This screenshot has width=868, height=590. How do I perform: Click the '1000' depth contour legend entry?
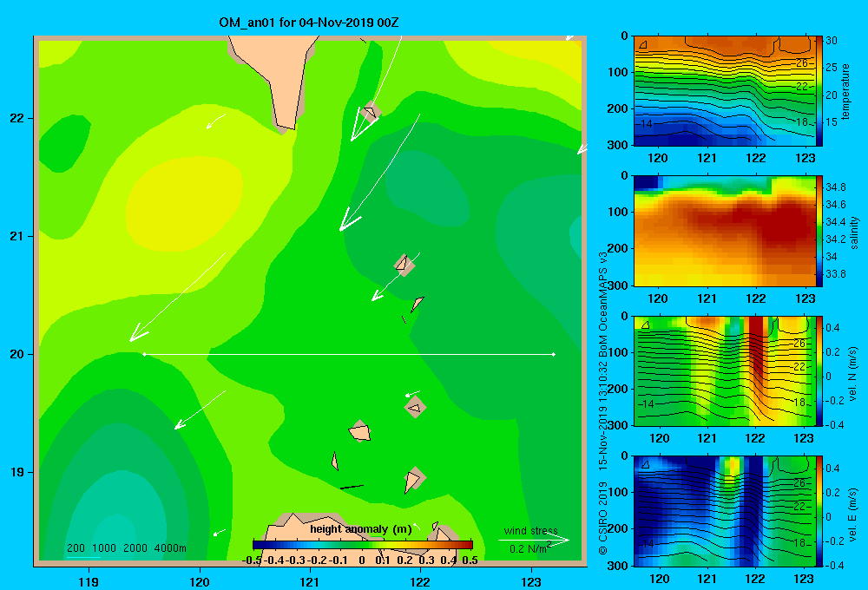click(x=104, y=548)
